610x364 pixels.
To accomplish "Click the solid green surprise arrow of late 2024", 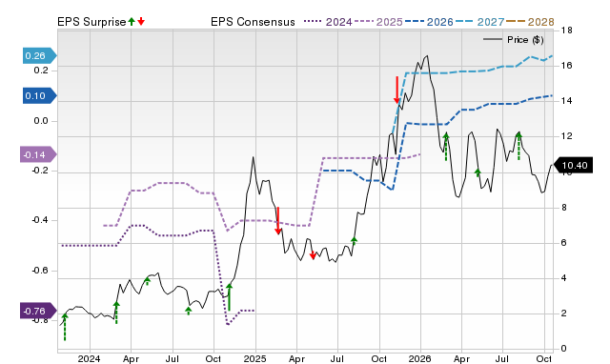I will point(229,297).
